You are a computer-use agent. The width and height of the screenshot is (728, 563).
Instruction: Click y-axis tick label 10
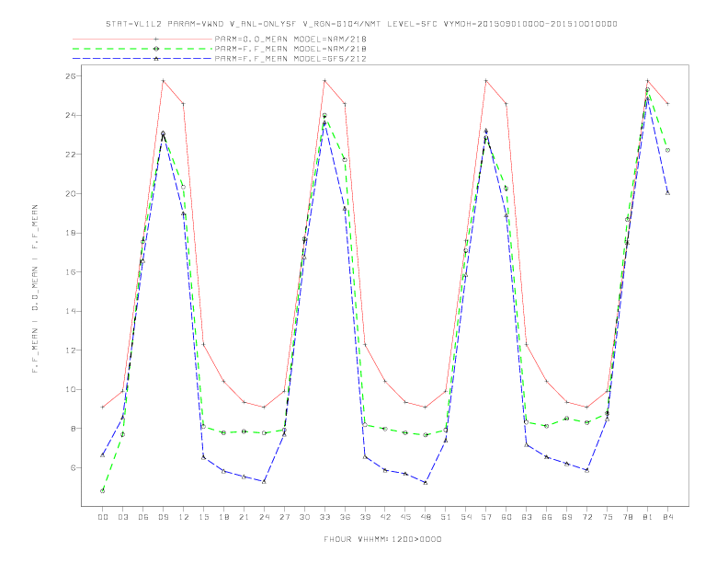[71, 389]
